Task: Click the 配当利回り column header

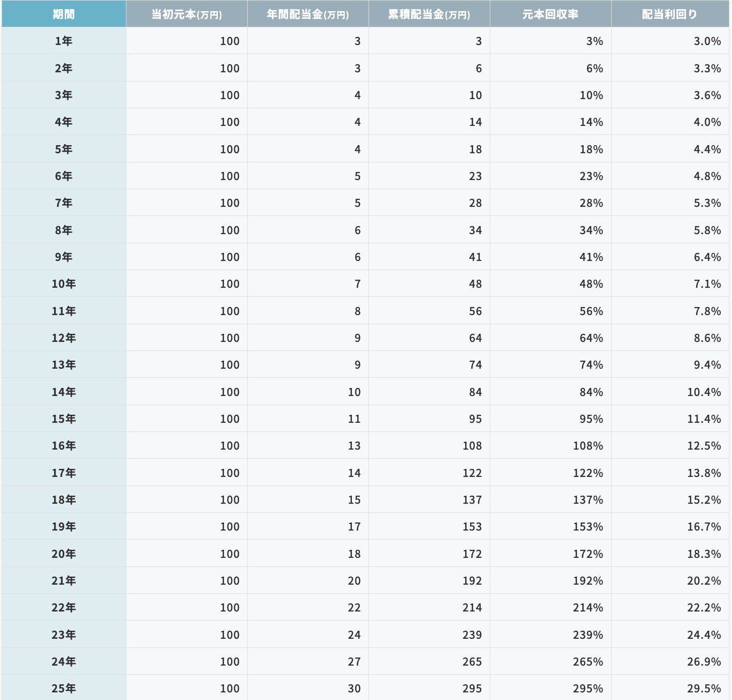Action: (x=670, y=14)
